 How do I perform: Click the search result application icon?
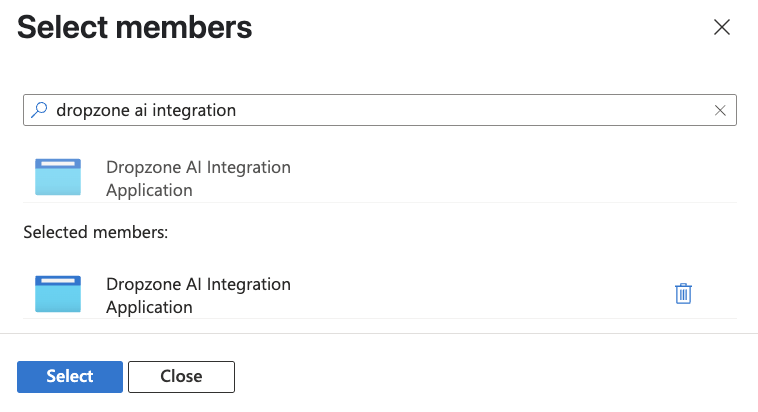coord(58,177)
